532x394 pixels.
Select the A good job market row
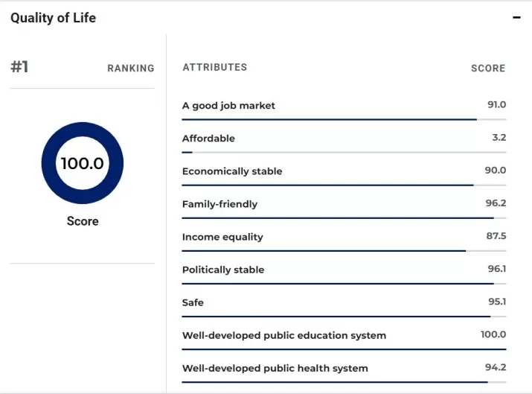pyautogui.click(x=228, y=106)
